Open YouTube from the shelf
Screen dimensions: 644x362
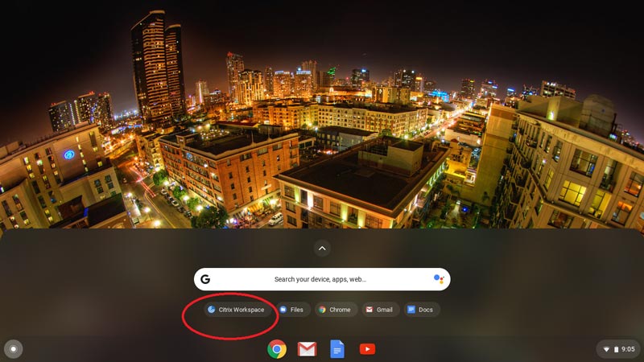point(367,348)
